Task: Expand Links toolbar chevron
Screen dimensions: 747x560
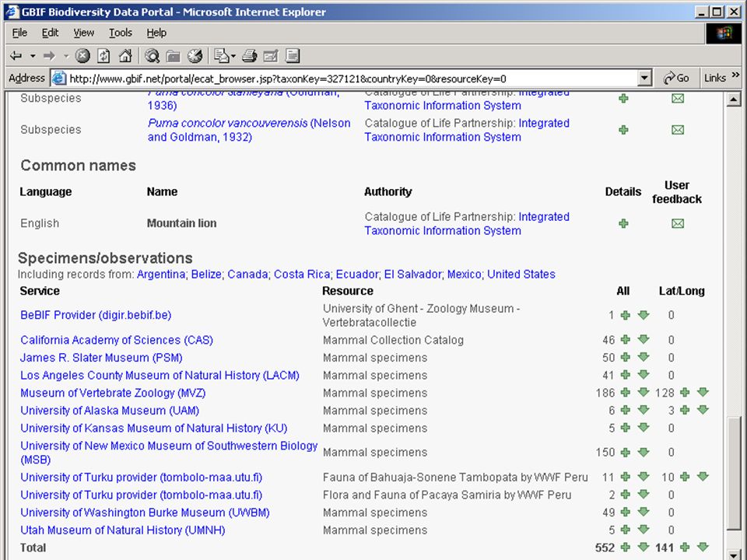Action: [735, 75]
